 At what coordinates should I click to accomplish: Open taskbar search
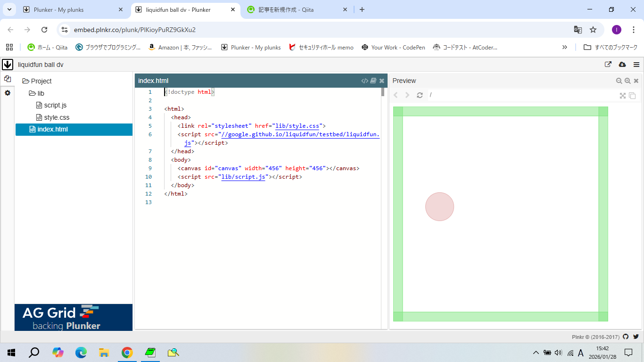tap(34, 352)
